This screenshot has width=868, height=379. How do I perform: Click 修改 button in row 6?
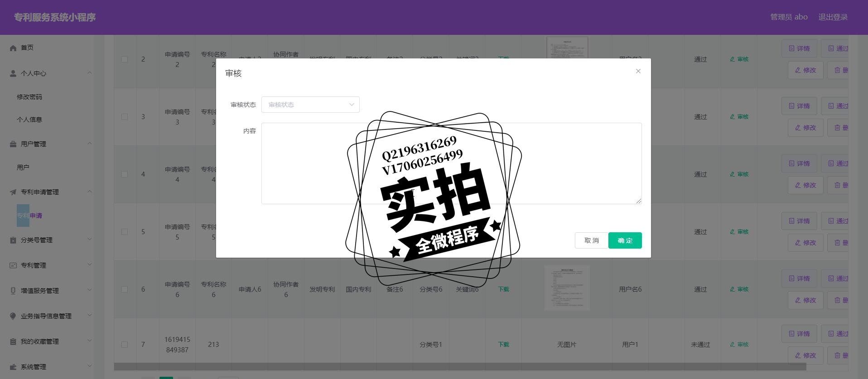[805, 300]
